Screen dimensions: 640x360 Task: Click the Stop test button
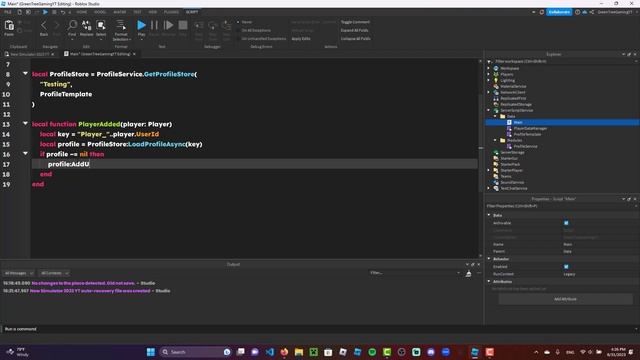click(x=183, y=25)
